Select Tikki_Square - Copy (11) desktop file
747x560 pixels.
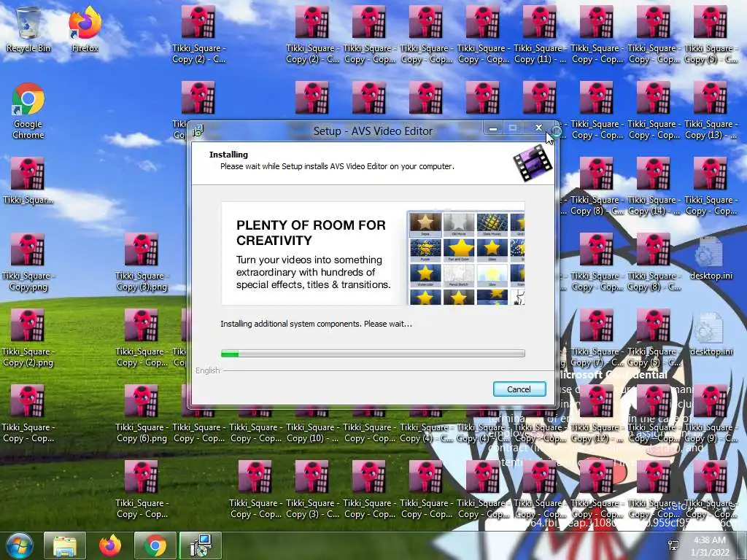point(539,35)
